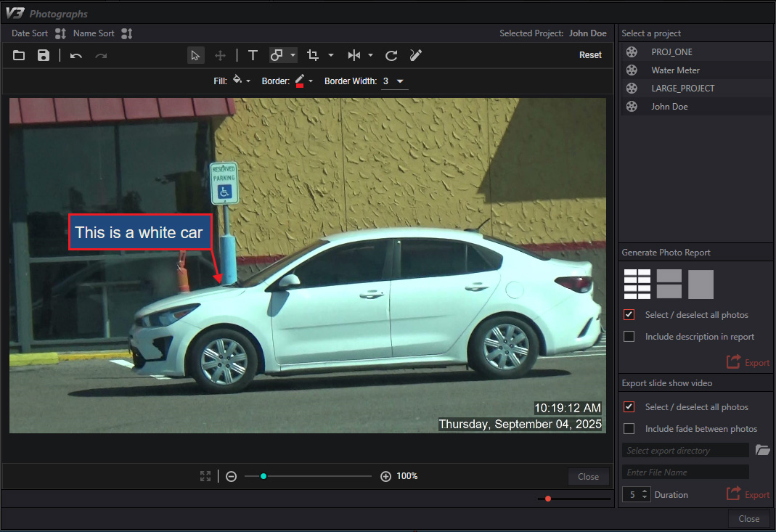The width and height of the screenshot is (776, 532).
Task: Select the magic wand edit tool
Action: pyautogui.click(x=416, y=55)
